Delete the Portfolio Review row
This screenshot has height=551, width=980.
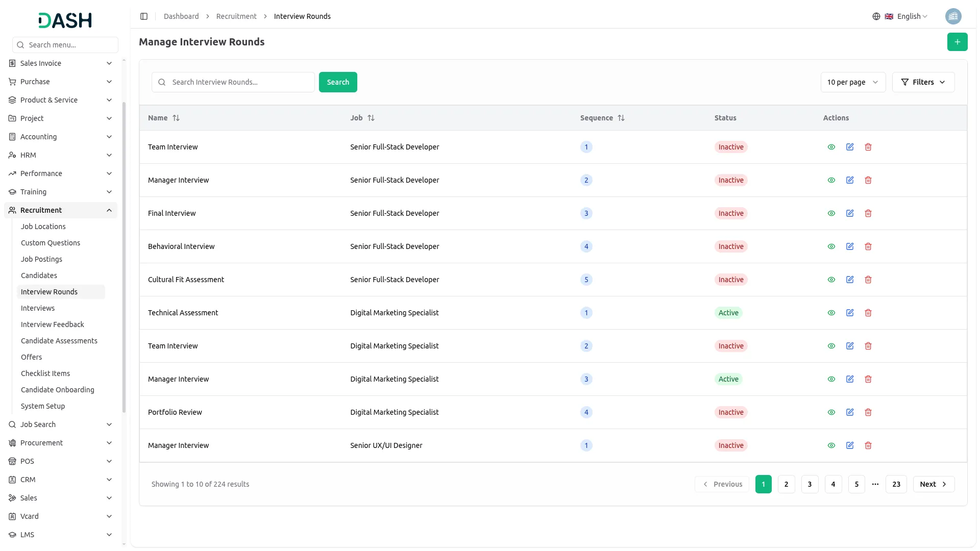tap(868, 412)
